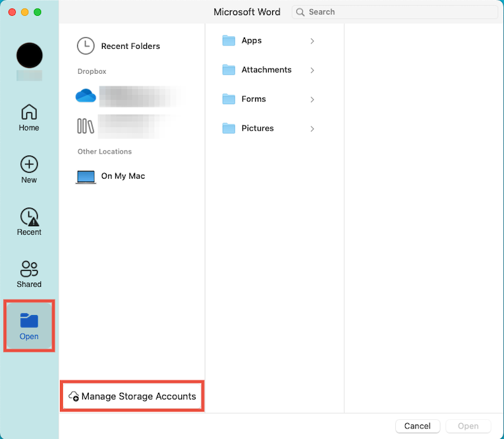
Task: Click the Forms folder icon
Action: click(x=229, y=99)
